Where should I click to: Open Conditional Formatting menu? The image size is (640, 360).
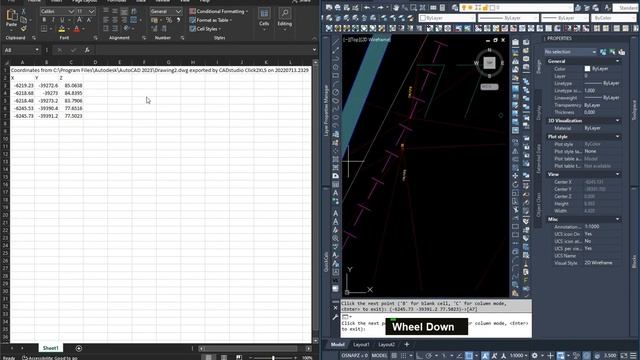coord(219,11)
